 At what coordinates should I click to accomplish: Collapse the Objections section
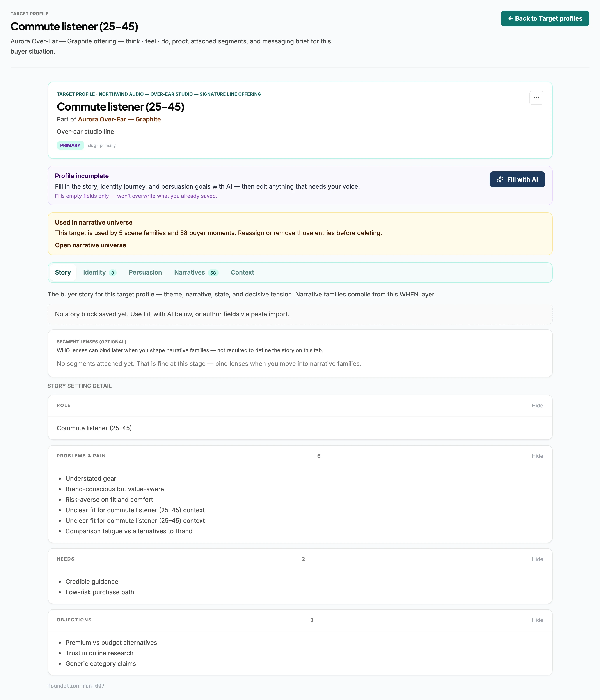click(537, 620)
